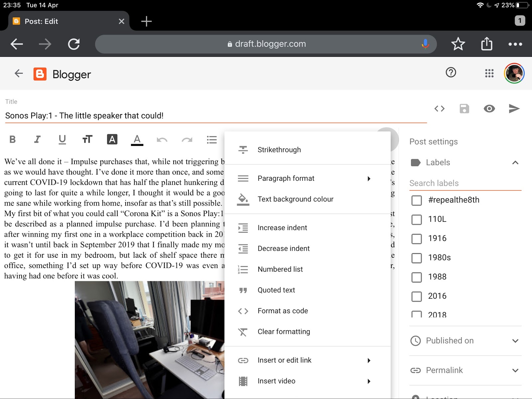Undo the last edit
Image resolution: width=532 pixels, height=399 pixels.
tap(162, 140)
